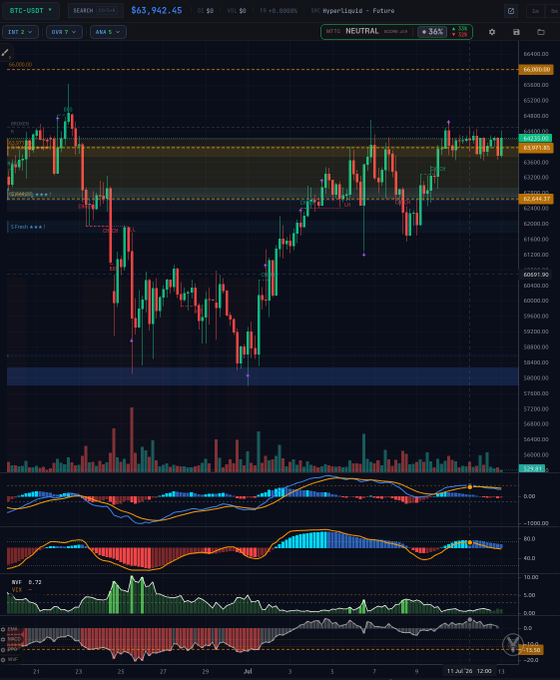Open the BTC-USDT symbol selector
The width and height of the screenshot is (560, 680).
(x=30, y=10)
